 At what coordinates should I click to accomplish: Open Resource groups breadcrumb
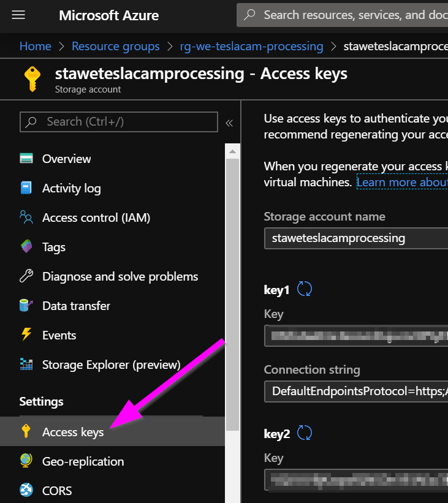click(x=116, y=46)
